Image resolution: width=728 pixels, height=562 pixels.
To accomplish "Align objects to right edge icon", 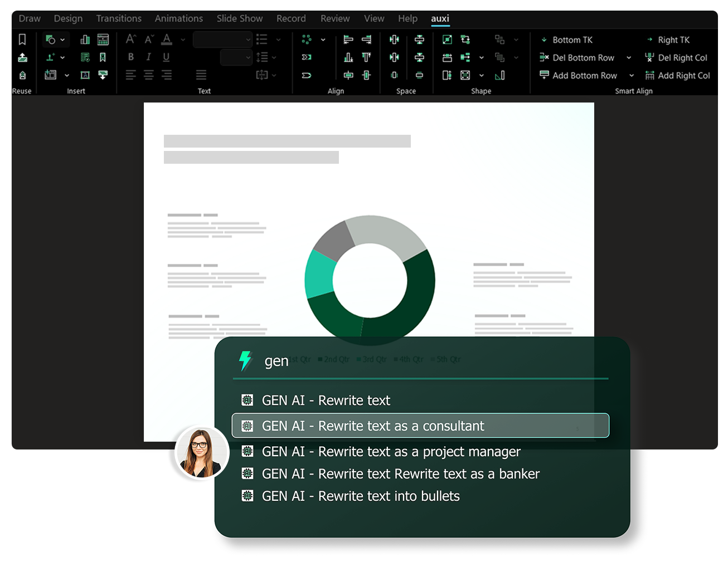I will (366, 40).
